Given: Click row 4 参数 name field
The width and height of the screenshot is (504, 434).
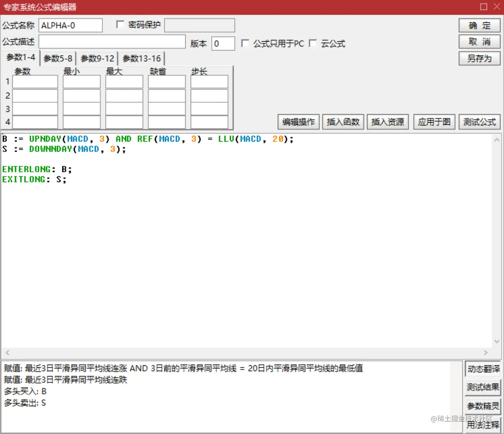Looking at the screenshot, I should 35,122.
